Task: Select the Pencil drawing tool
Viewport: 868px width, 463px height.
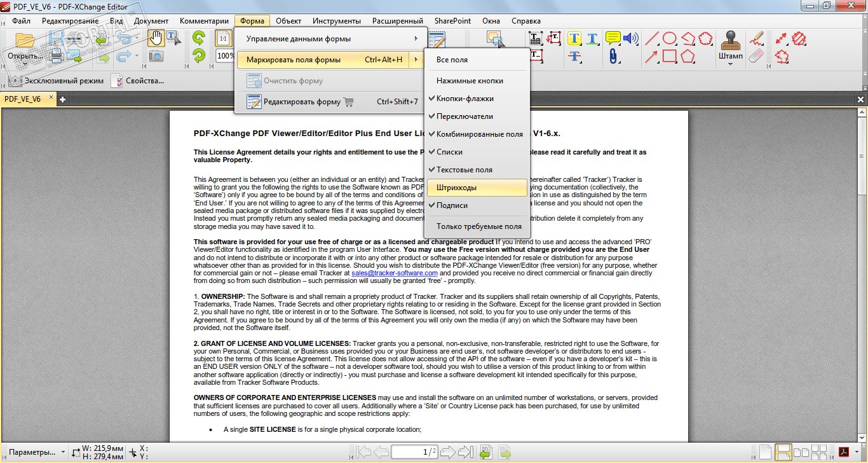Action: pyautogui.click(x=756, y=38)
